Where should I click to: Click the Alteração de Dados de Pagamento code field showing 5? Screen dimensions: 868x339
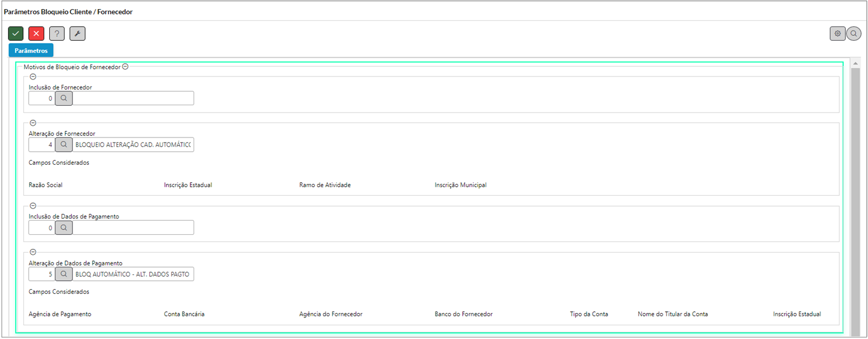tap(42, 274)
